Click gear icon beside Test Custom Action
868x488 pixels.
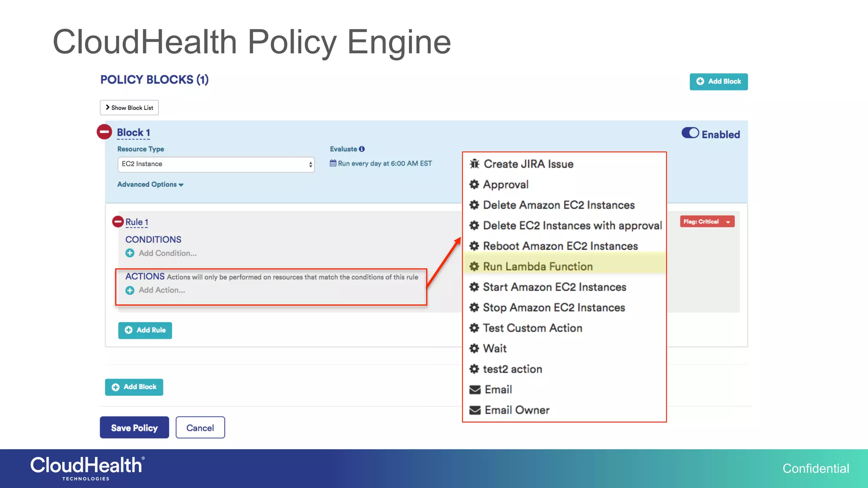click(x=474, y=328)
